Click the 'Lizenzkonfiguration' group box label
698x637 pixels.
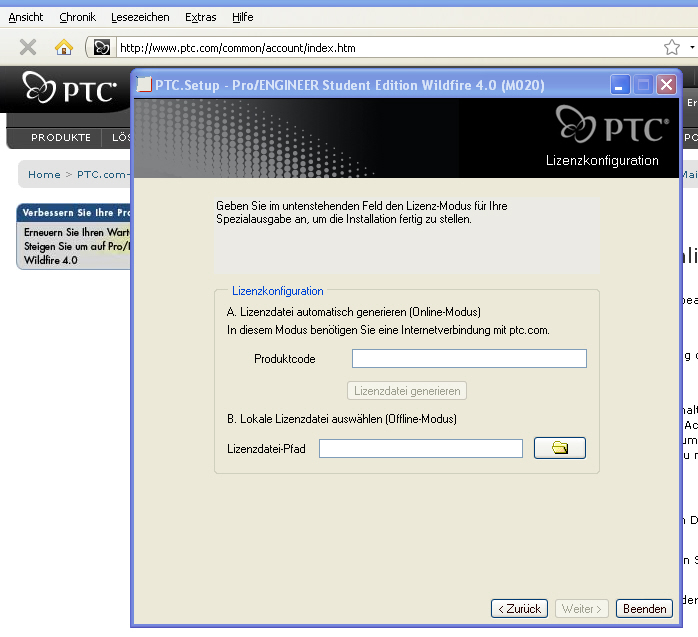click(x=277, y=291)
